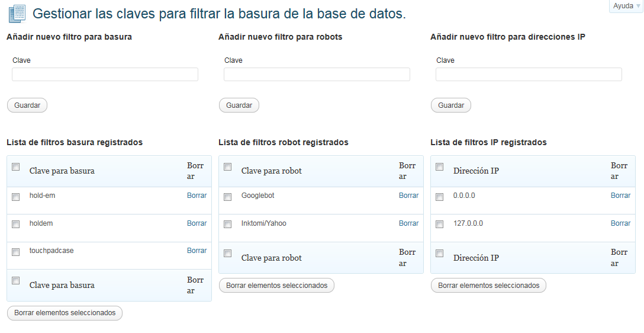The image size is (644, 333).
Task: Click the Inktomi/Yahoo filter text
Action: click(263, 223)
